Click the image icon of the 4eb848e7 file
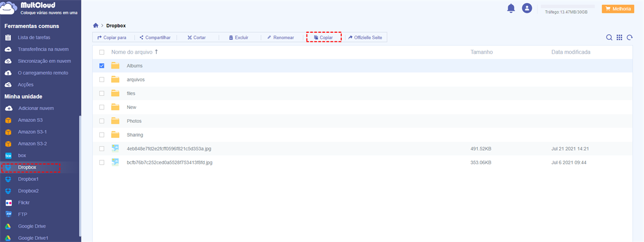644x242 pixels. pos(115,149)
